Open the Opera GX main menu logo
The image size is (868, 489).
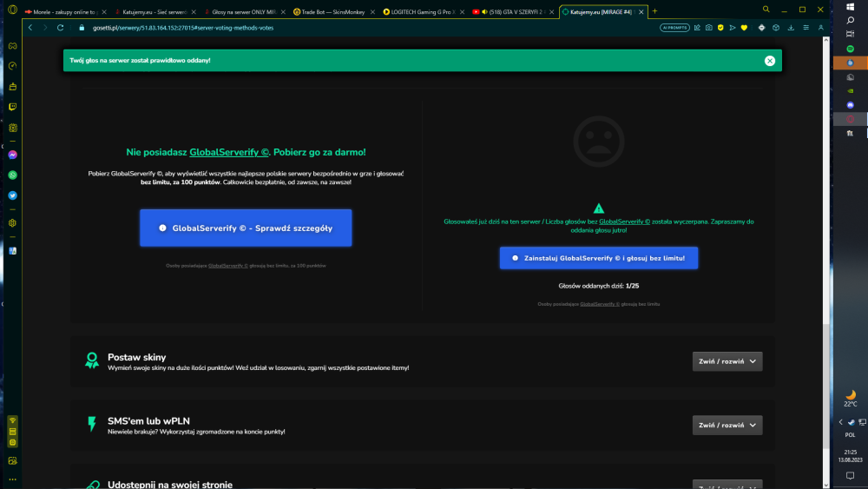click(12, 10)
